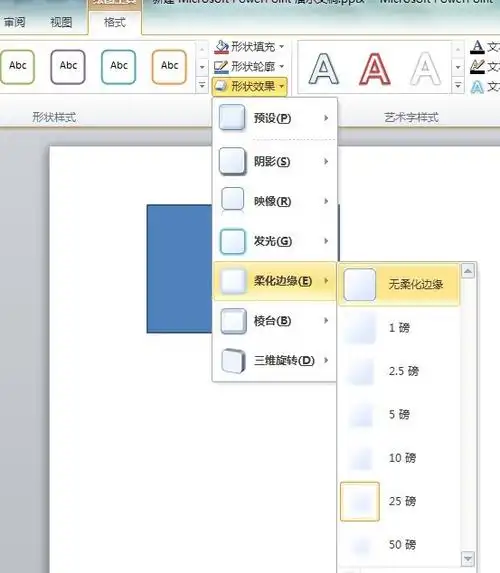Screen dimensions: 500x573
Task: Apply 2.5 磅 soft edge
Action: [x=399, y=371]
